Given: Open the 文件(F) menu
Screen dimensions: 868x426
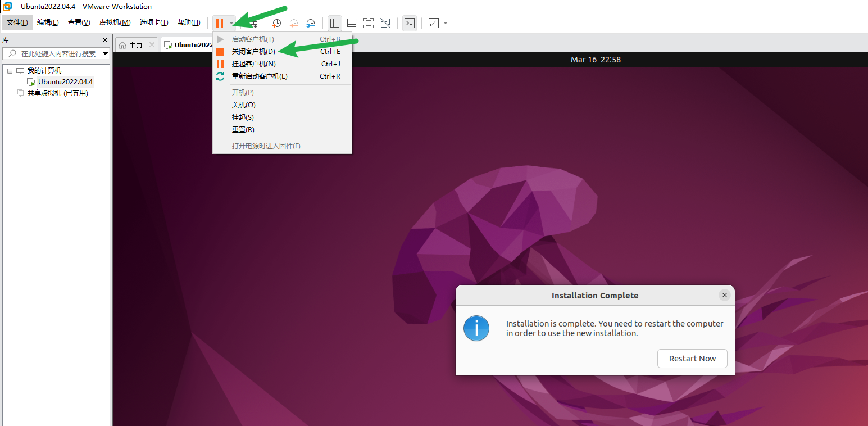Looking at the screenshot, I should [x=17, y=22].
